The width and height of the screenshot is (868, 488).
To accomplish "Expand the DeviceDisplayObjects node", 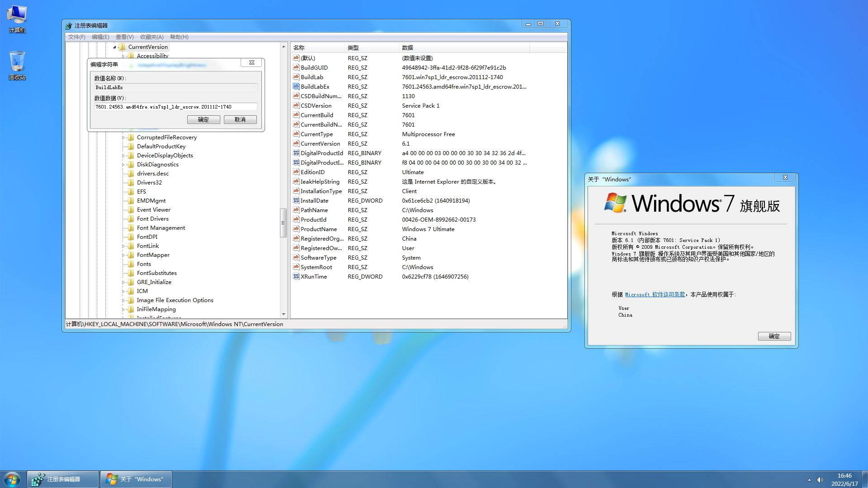I will coord(123,156).
